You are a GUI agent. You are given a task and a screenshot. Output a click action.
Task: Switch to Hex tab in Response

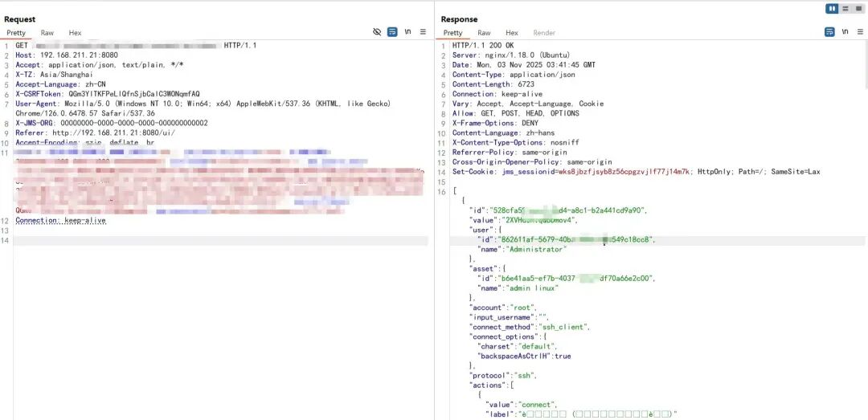coord(511,33)
